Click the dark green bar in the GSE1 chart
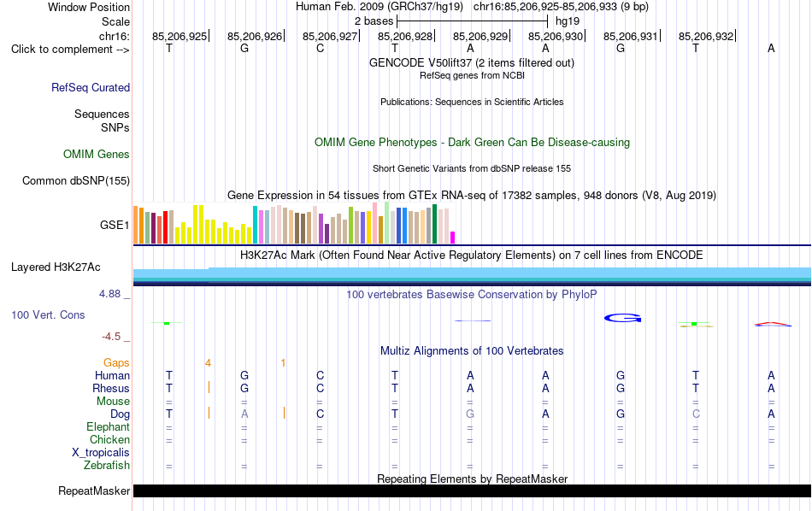Image resolution: width=812 pixels, height=511 pixels. (x=434, y=224)
